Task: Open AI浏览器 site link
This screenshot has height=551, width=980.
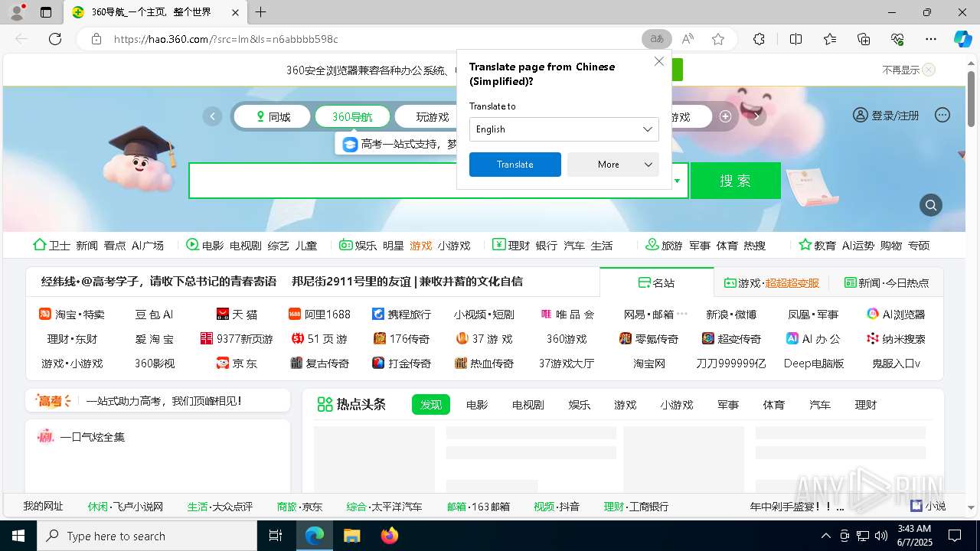Action: 896,315
